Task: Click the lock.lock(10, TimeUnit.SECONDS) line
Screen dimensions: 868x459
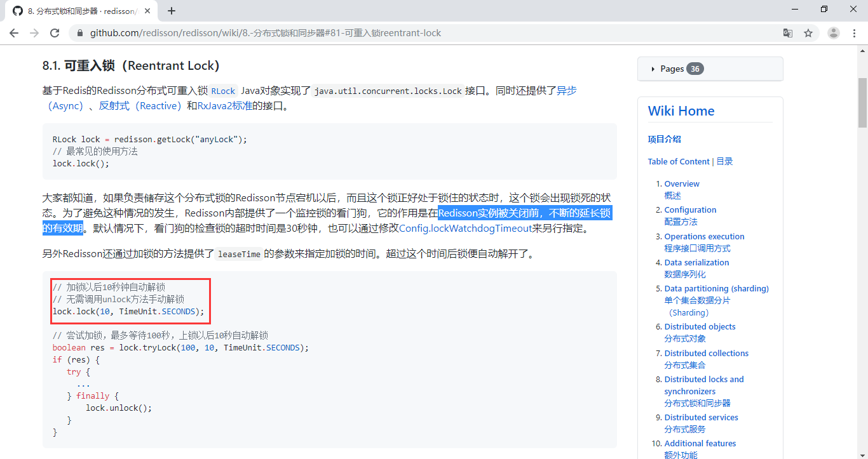Action: [128, 311]
